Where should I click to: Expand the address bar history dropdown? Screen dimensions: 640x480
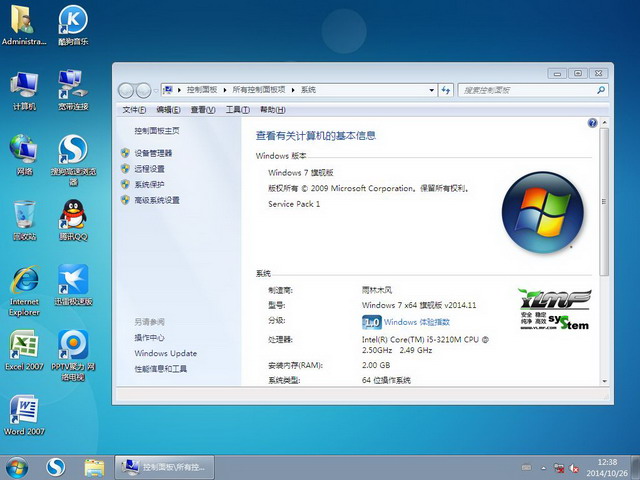[x=431, y=90]
